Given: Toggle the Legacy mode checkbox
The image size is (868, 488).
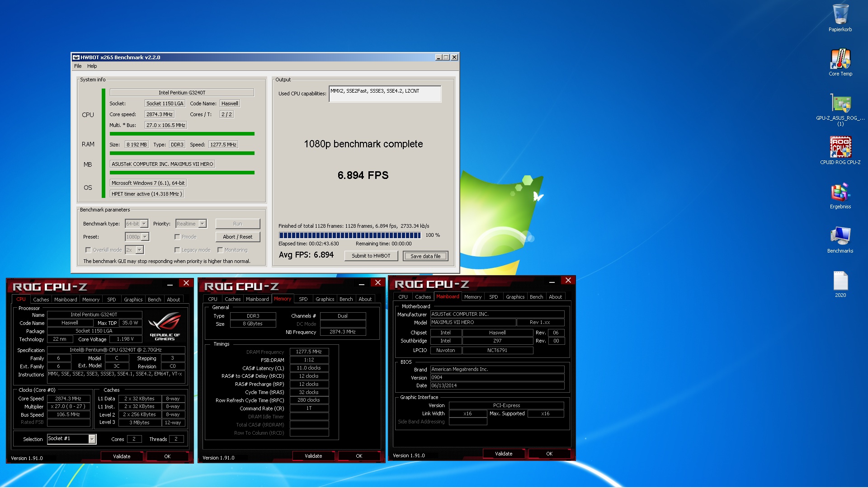Looking at the screenshot, I should pos(177,250).
